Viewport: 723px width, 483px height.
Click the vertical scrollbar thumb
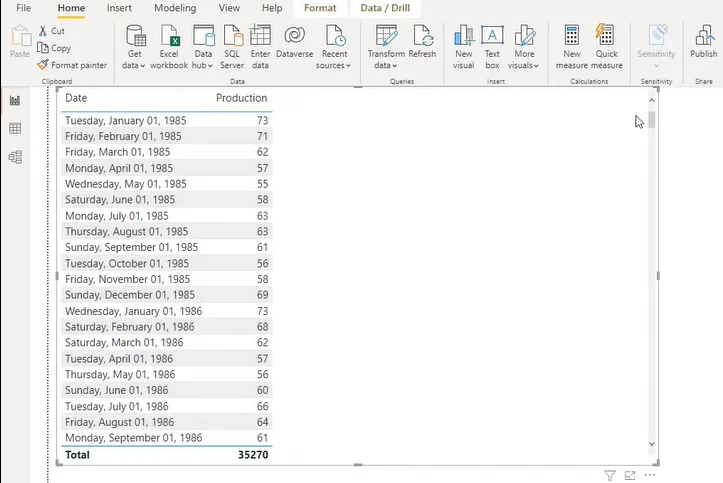pyautogui.click(x=652, y=120)
